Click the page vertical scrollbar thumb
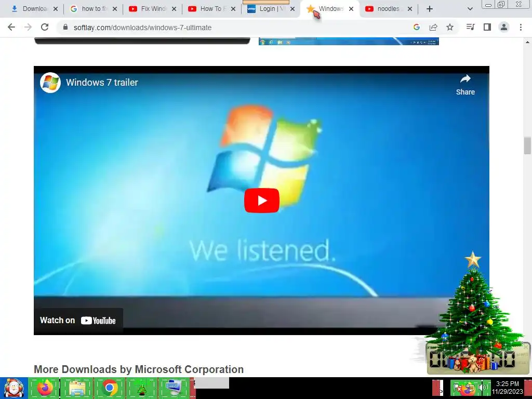Image resolution: width=532 pixels, height=399 pixels. tap(527, 145)
